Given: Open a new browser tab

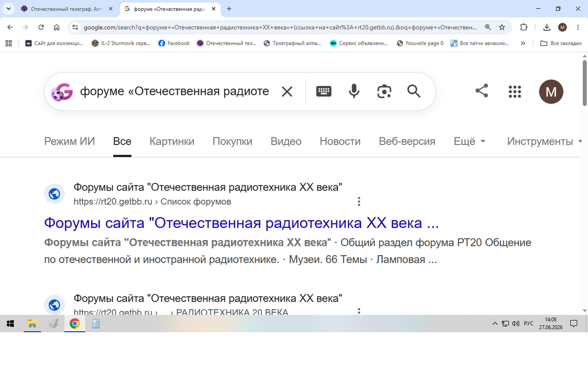Looking at the screenshot, I should pyautogui.click(x=229, y=9).
